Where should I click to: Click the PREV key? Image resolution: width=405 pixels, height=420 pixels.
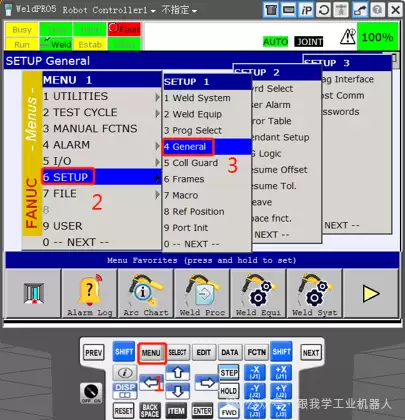(x=94, y=353)
